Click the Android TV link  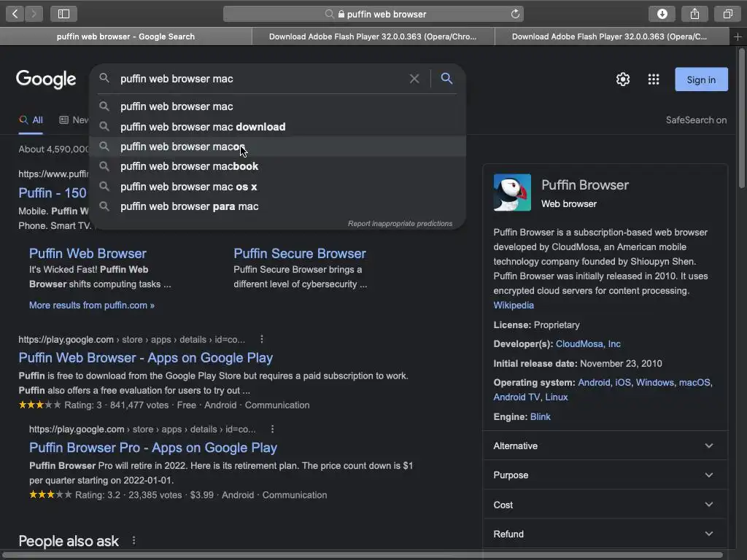click(516, 397)
